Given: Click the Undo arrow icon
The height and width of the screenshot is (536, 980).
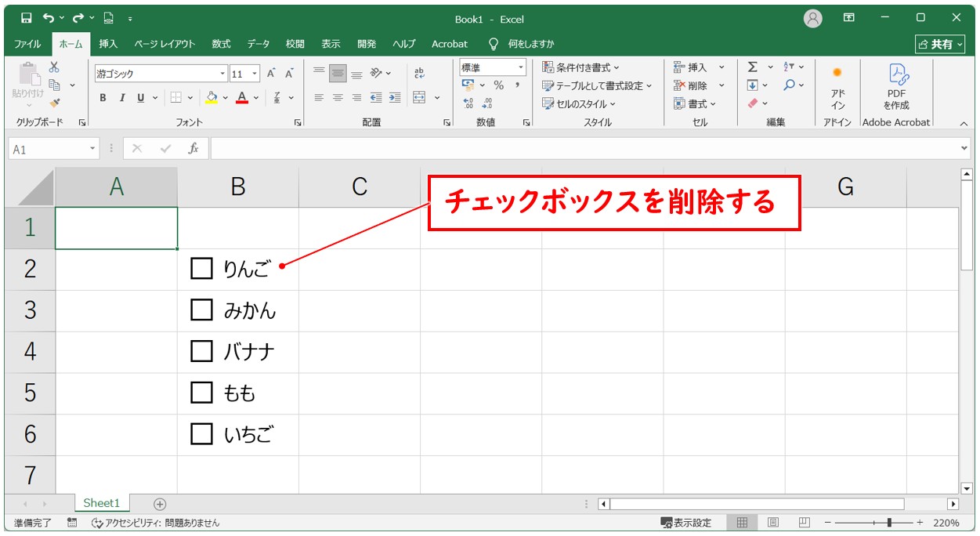Looking at the screenshot, I should pyautogui.click(x=49, y=17).
